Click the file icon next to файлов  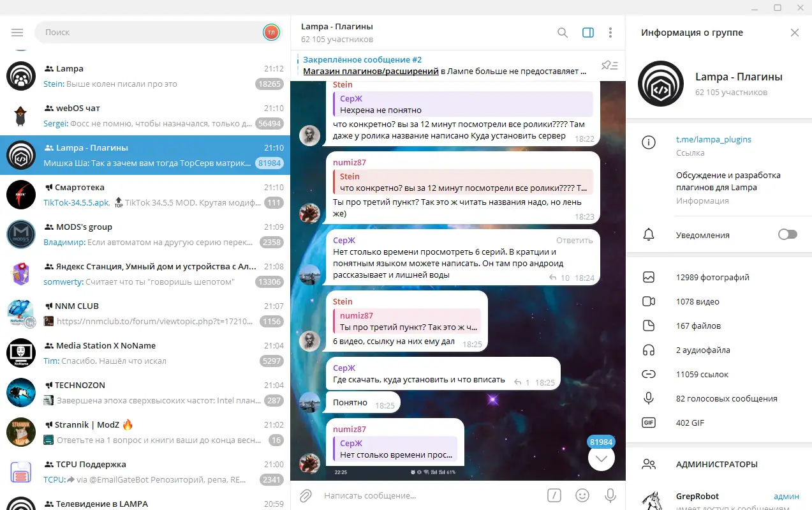click(x=649, y=326)
